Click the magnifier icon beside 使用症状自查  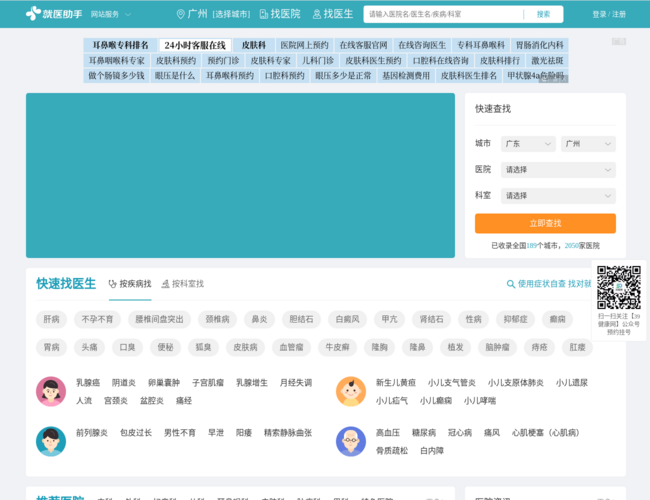click(511, 284)
